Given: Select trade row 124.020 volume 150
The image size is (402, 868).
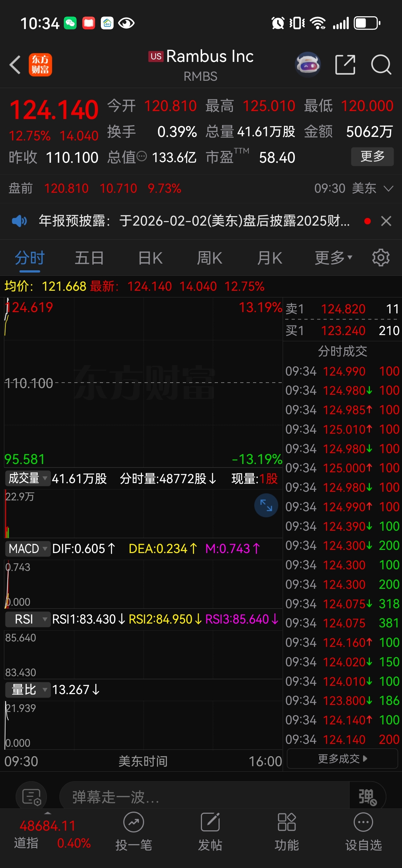Looking at the screenshot, I should pyautogui.click(x=342, y=662).
